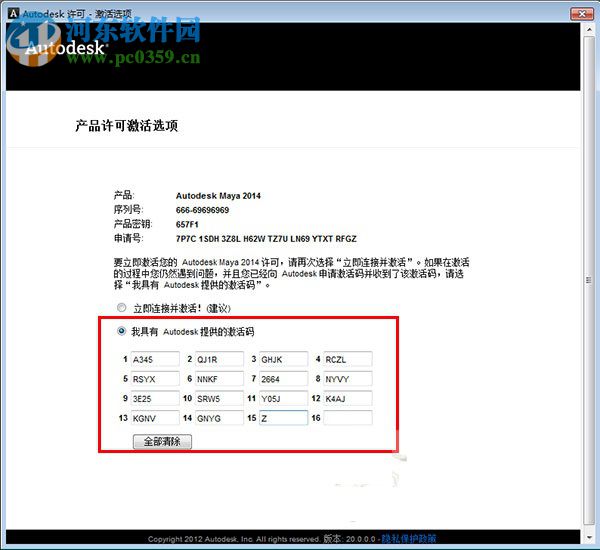This screenshot has width=600, height=550.
Task: Click the scrollbar down arrow
Action: [x=589, y=538]
